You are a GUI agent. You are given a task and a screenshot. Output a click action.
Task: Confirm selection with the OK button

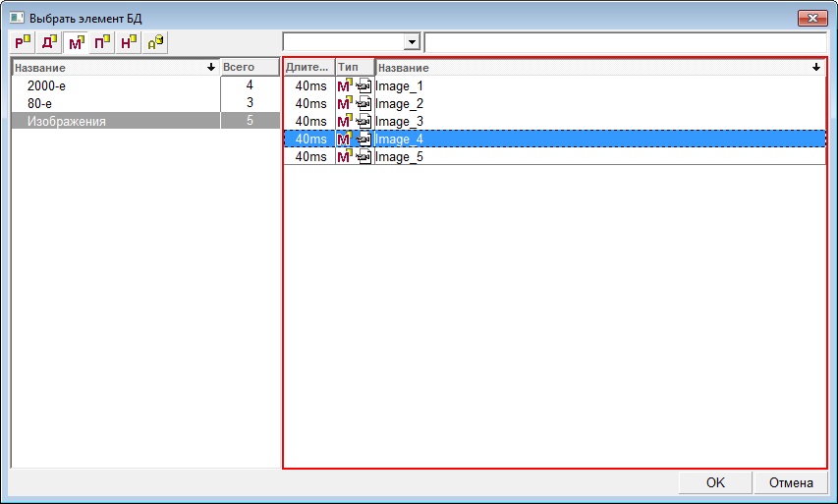click(715, 482)
